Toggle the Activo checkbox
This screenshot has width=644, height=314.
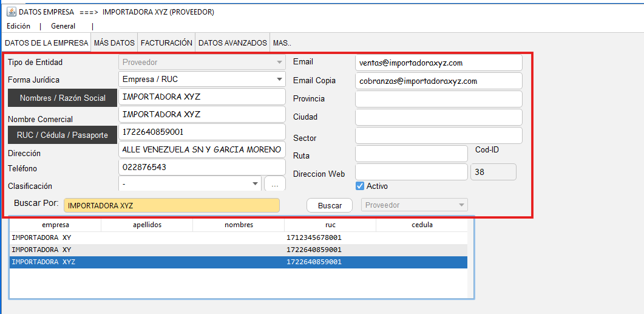point(360,186)
